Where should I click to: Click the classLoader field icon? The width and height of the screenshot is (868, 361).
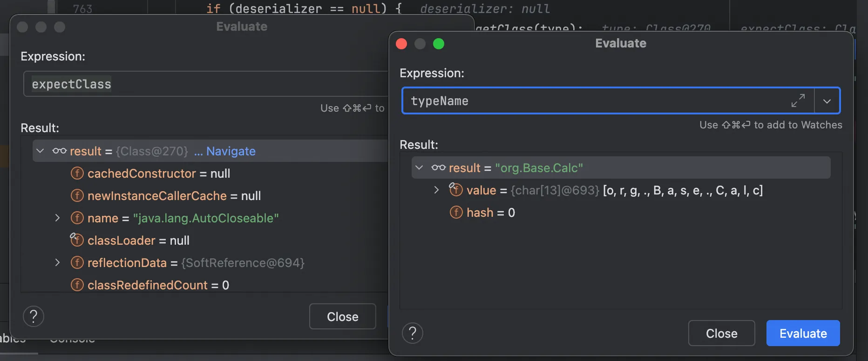pos(77,240)
